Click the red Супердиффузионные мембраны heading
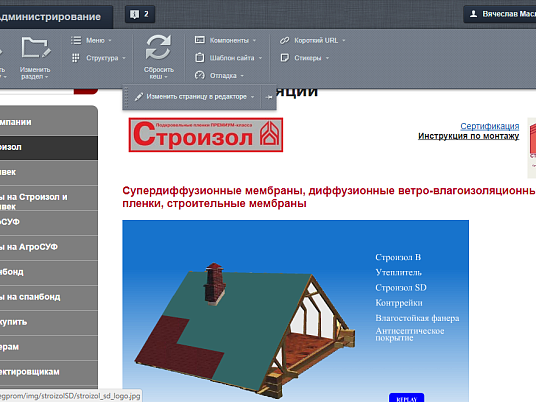Image resolution: width=536 pixels, height=402 pixels. pos(329,197)
